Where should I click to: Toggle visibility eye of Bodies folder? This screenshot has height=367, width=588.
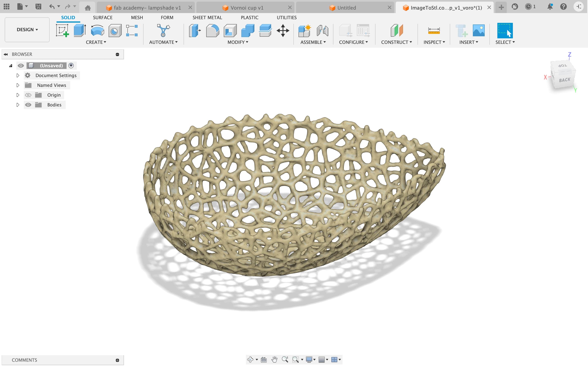point(28,105)
